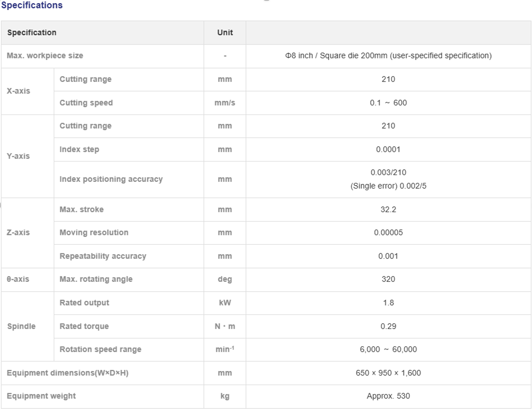Screen dimensions: 532x409
Task: Select the Equipment dimensions value
Action: 388,373
